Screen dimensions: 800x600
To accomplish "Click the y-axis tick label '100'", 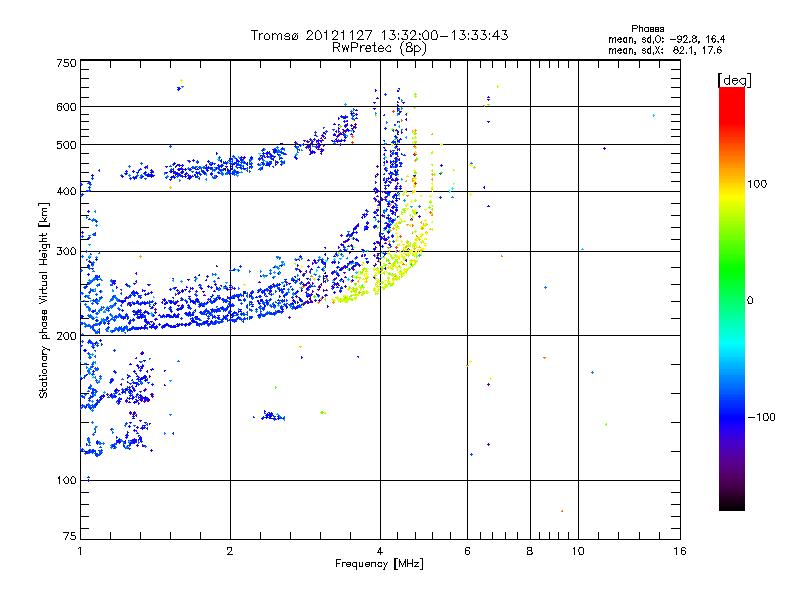I will 66,481.
